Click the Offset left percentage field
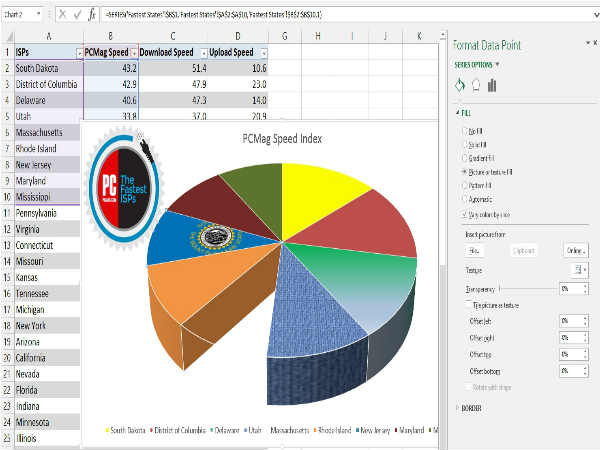Viewport: 600px width, 450px height. tap(572, 320)
